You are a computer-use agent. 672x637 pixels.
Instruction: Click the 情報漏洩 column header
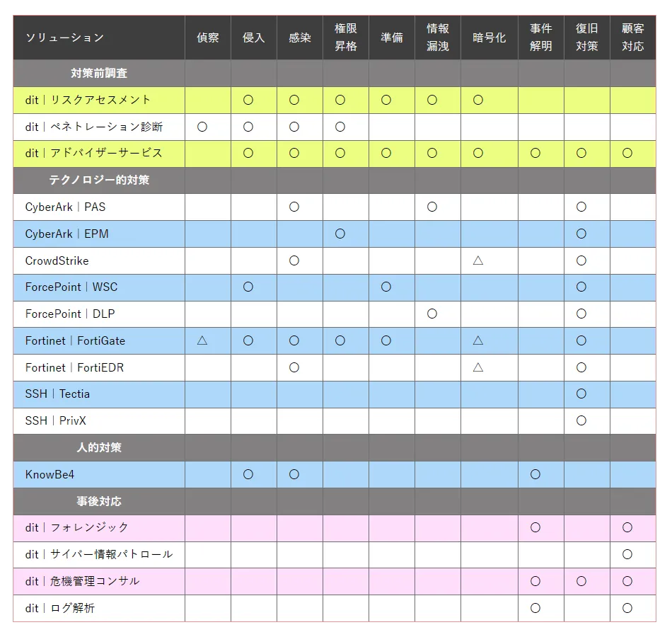[x=438, y=38]
